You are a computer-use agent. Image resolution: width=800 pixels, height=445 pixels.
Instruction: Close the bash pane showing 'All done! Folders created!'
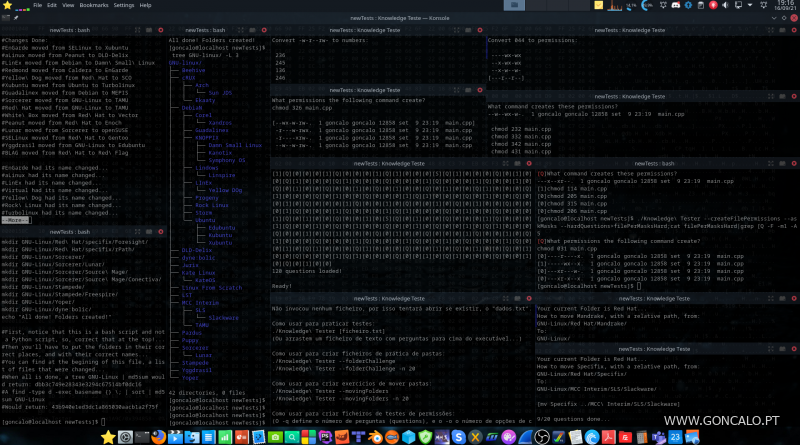click(263, 30)
